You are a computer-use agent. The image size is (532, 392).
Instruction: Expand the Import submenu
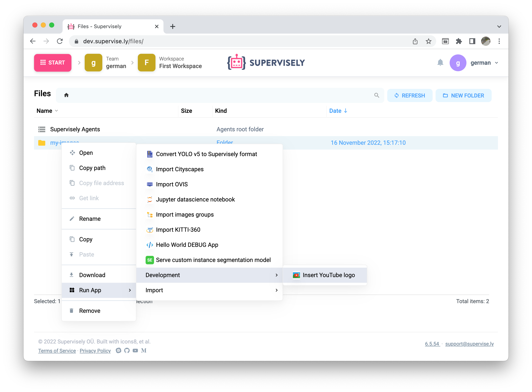coord(154,290)
